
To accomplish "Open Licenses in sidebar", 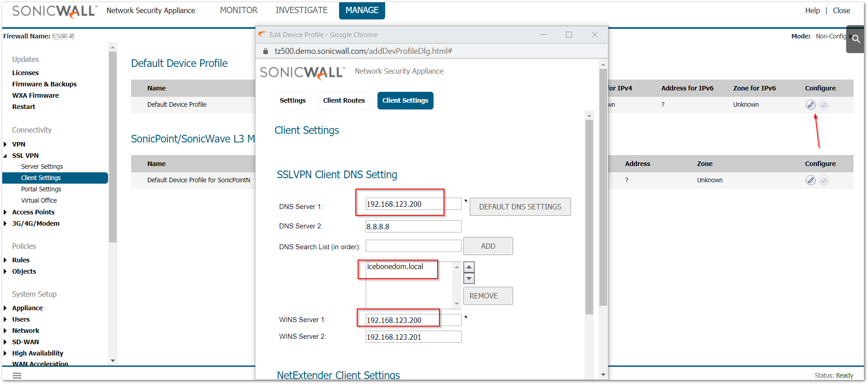I will tap(25, 73).
